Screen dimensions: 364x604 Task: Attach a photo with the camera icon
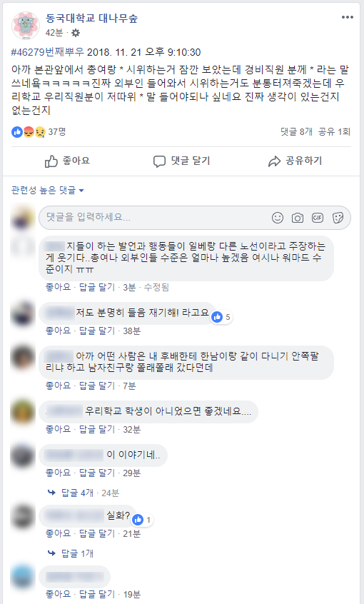point(298,218)
